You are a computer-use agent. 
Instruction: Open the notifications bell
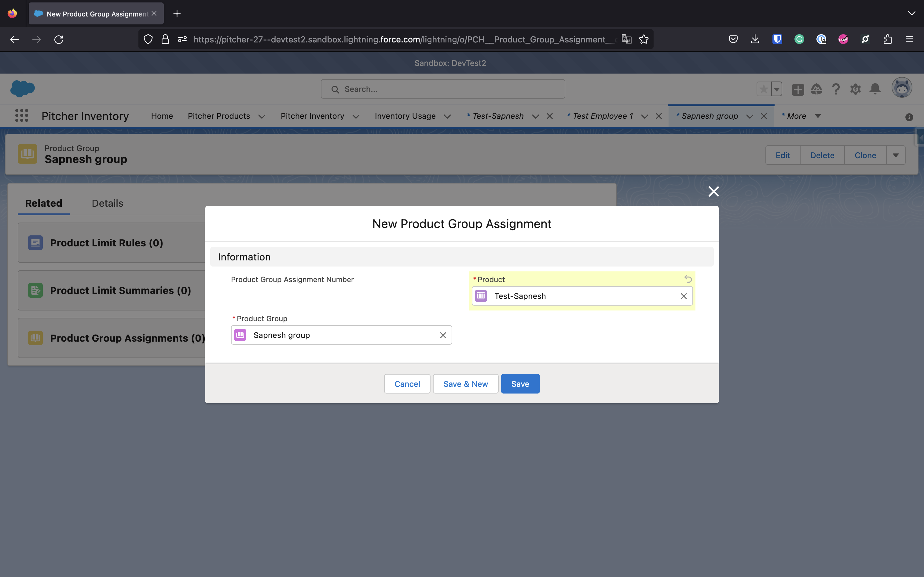coord(875,89)
